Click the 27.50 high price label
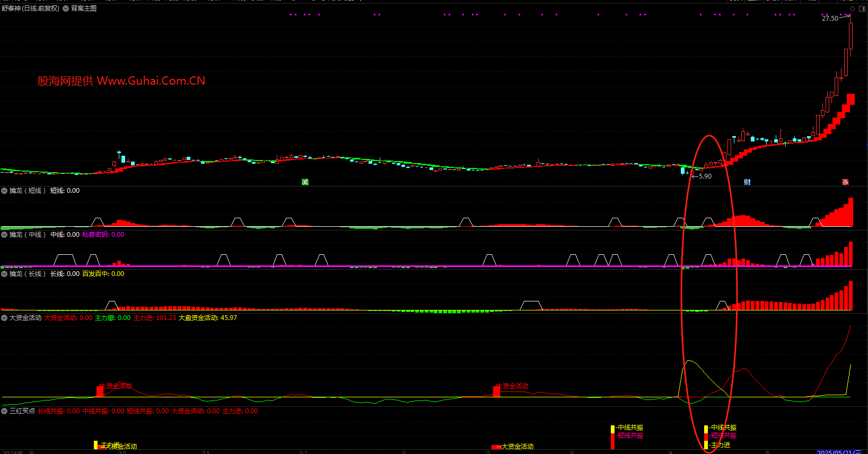The width and height of the screenshot is (868, 454). 830,19
